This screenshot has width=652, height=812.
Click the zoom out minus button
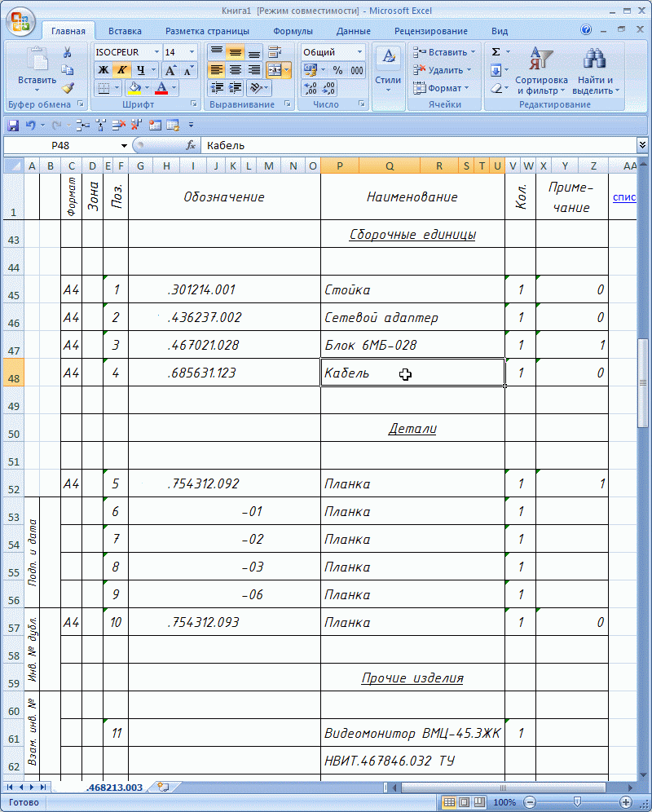(530, 802)
